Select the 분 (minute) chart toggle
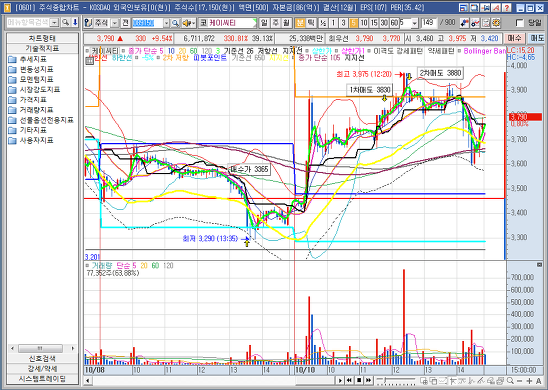Screen dimensions: 548x390 300,23
